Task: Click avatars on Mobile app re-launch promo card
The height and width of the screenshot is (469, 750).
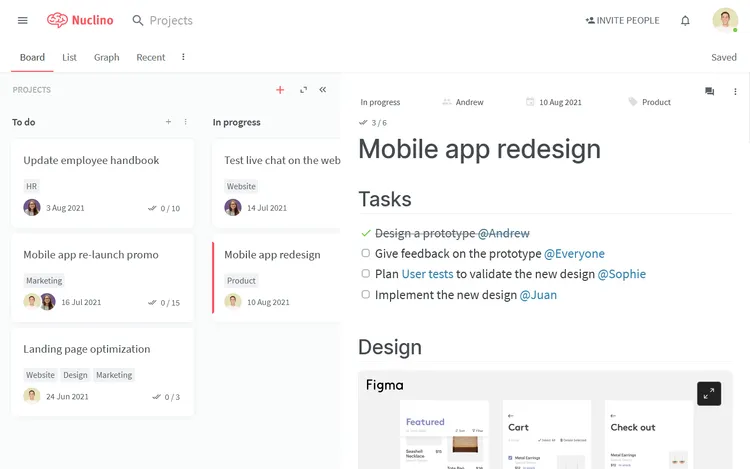Action: (x=40, y=302)
